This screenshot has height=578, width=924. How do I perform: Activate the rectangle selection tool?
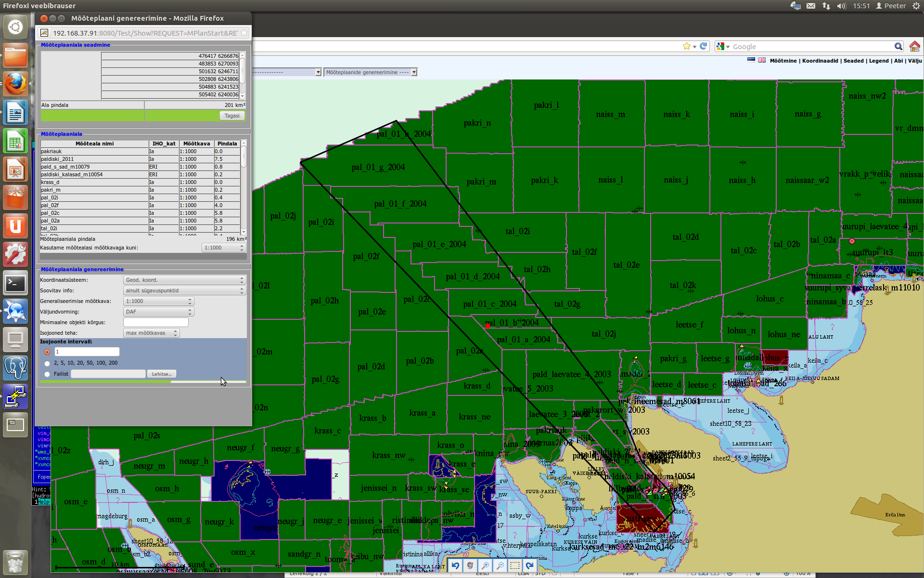tap(515, 565)
